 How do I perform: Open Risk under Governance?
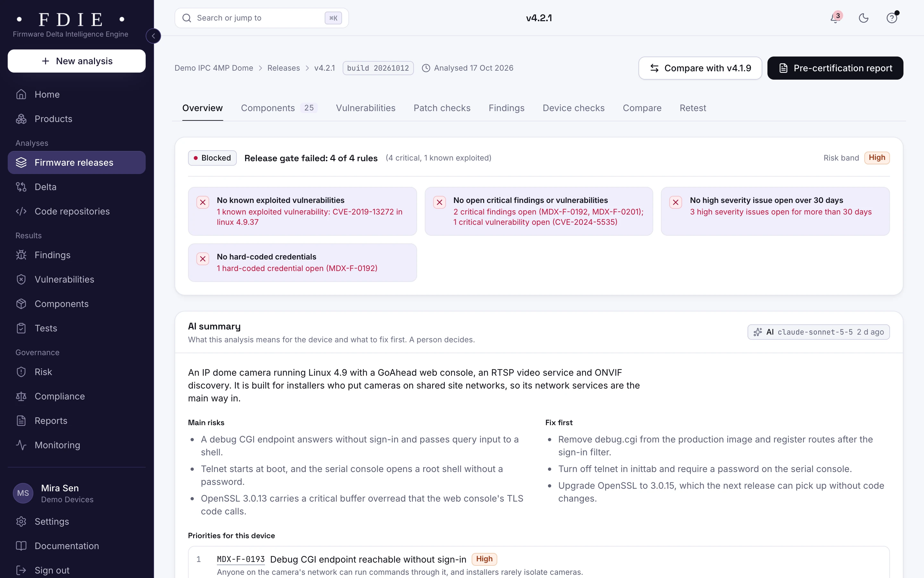tap(77, 372)
